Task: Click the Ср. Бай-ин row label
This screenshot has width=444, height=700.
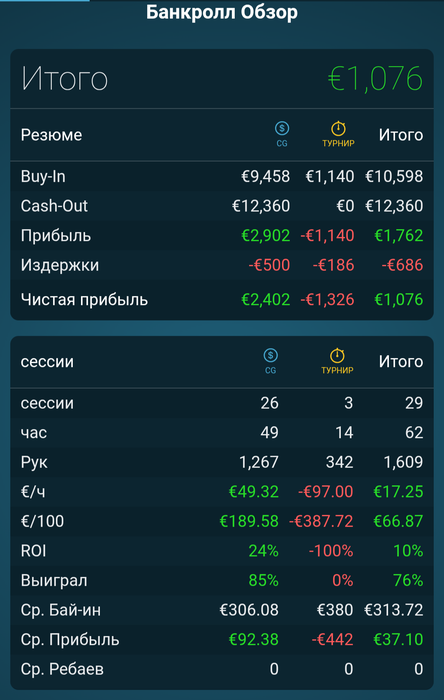Action: [x=61, y=610]
